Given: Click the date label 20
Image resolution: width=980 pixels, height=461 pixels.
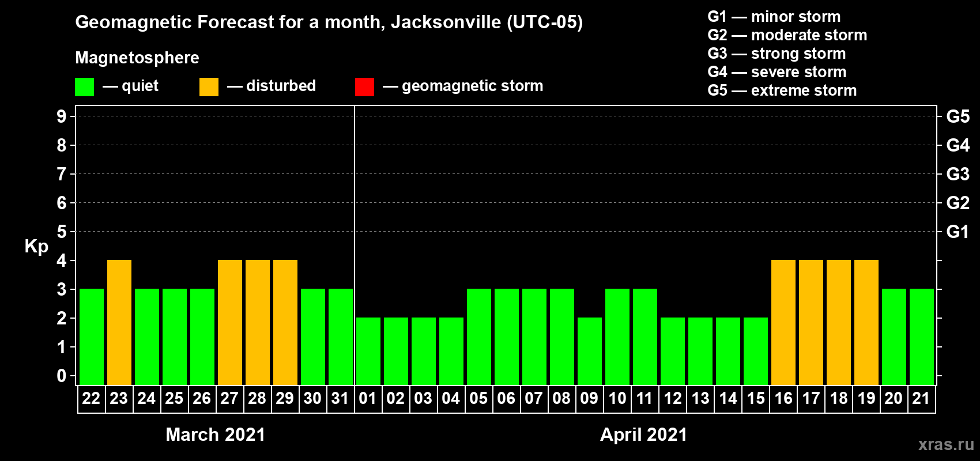Looking at the screenshot, I should (894, 398).
